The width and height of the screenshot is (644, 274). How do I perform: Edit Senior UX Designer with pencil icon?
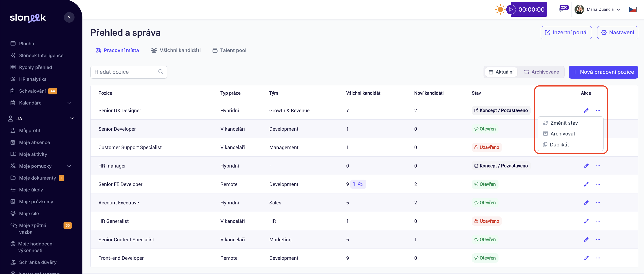click(586, 110)
